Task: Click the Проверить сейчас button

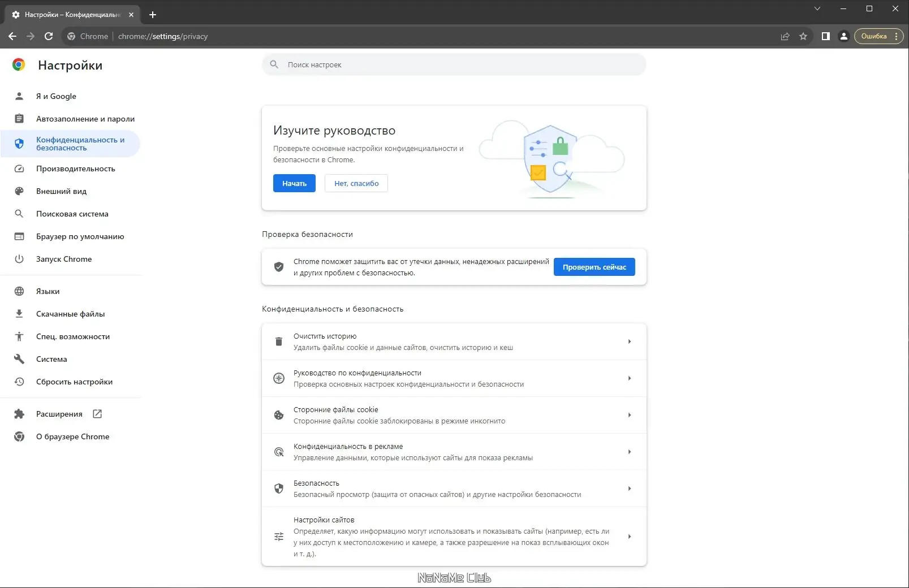Action: (594, 266)
